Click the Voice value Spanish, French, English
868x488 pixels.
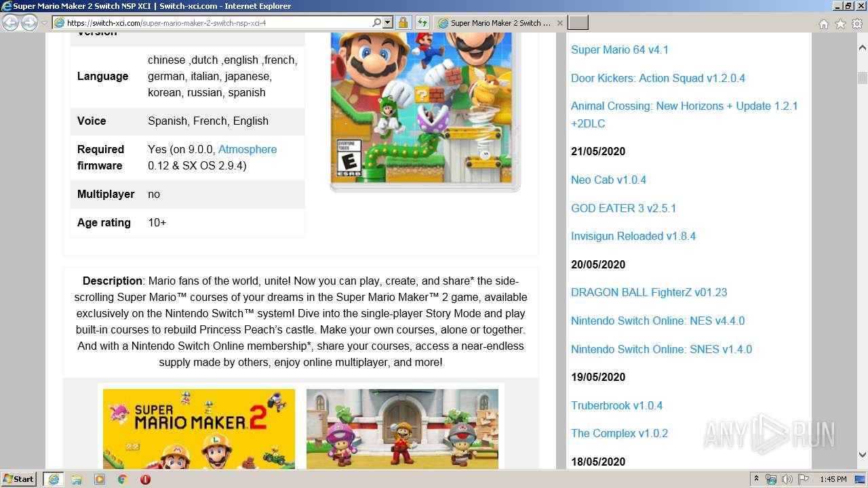pos(208,121)
